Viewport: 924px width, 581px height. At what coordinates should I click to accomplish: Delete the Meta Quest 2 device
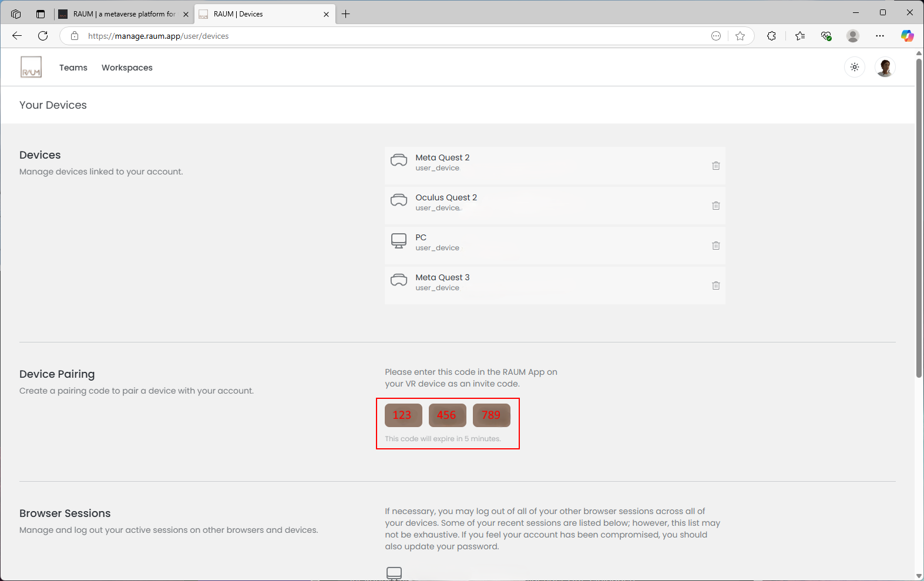(715, 166)
